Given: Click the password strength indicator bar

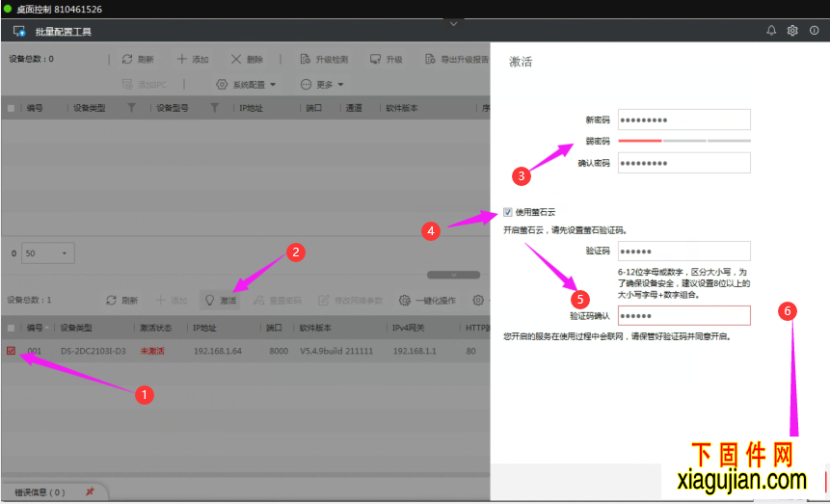Looking at the screenshot, I should click(683, 141).
